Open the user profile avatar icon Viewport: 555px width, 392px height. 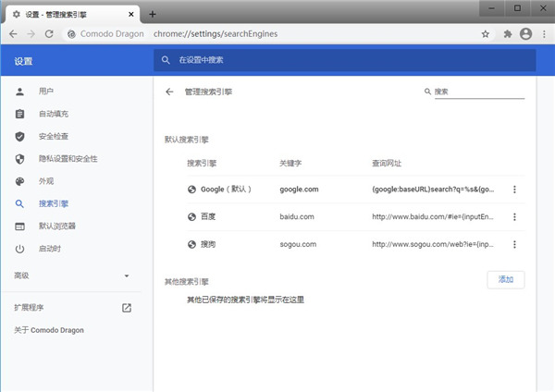[526, 33]
